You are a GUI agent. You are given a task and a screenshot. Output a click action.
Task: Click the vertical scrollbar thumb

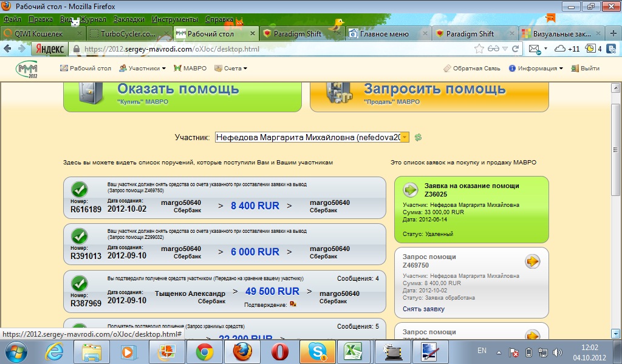[616, 150]
